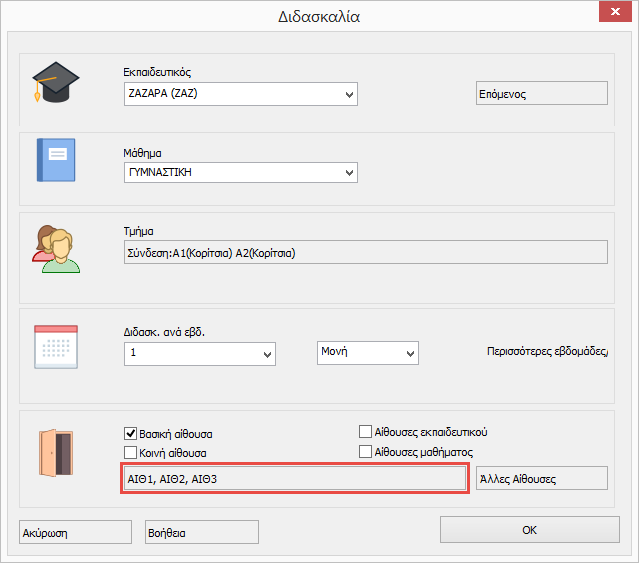Screen dimensions: 639x563
Task: Click the calendar weekly lessons icon
Action: pos(56,347)
